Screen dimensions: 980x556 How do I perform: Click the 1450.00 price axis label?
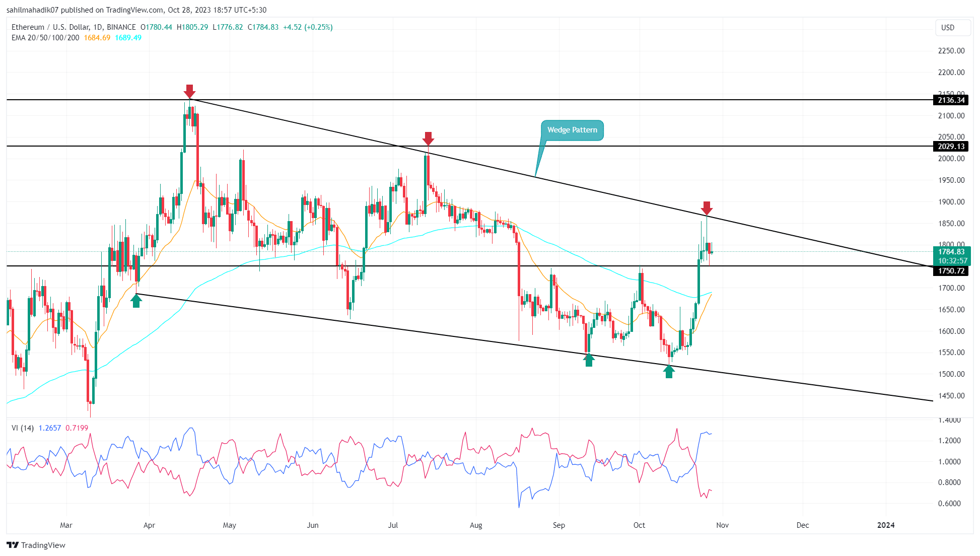point(951,396)
